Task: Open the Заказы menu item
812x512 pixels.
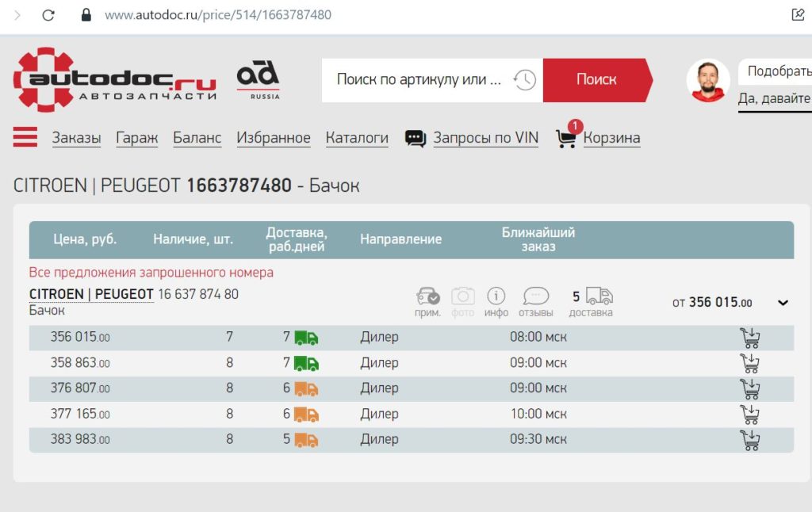Action: tap(76, 138)
